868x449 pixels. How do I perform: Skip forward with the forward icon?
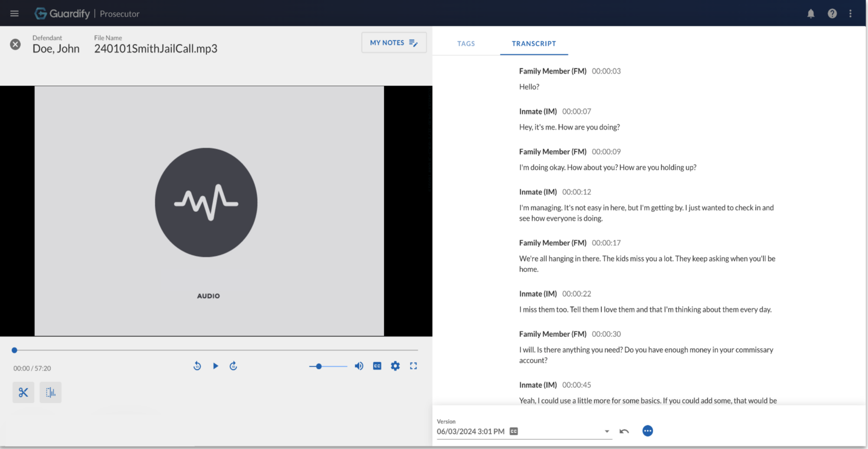click(x=233, y=366)
